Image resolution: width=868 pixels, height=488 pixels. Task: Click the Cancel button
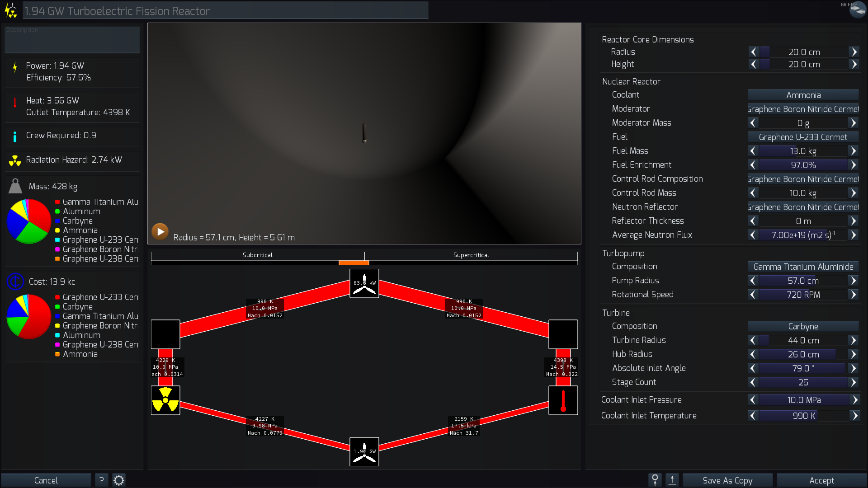coord(46,480)
